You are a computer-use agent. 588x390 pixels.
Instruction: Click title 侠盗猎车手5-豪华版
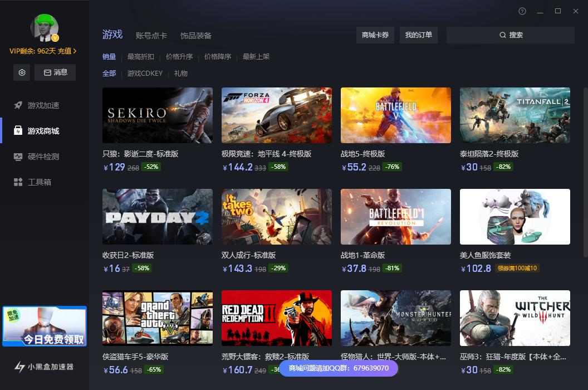[135, 357]
